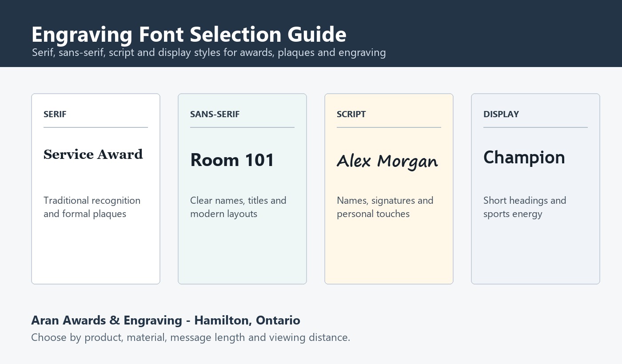Select 'Clear names, titles and modern layouts' text
The width and height of the screenshot is (622, 364).
coord(238,207)
